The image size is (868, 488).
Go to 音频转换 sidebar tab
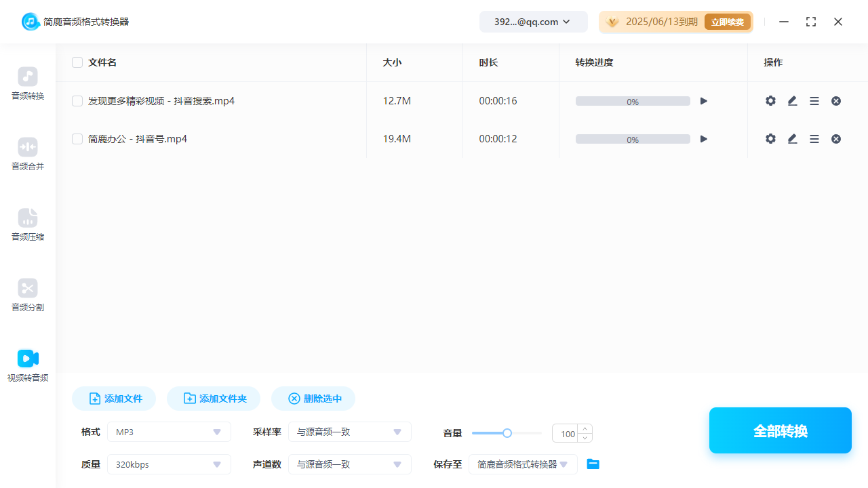click(28, 83)
